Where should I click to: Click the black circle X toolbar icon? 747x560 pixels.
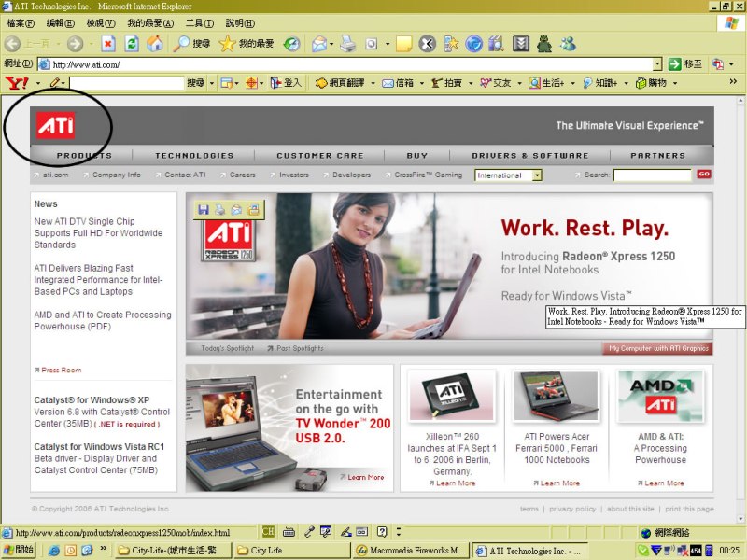(x=428, y=44)
